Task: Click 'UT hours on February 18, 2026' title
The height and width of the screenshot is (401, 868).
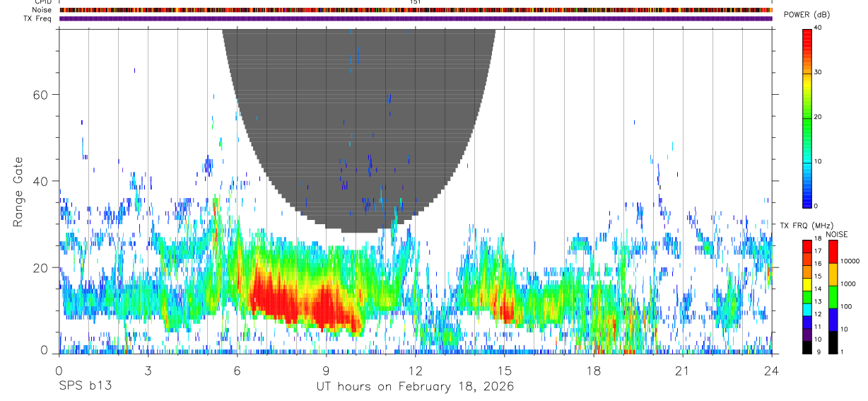Action: pos(415,386)
